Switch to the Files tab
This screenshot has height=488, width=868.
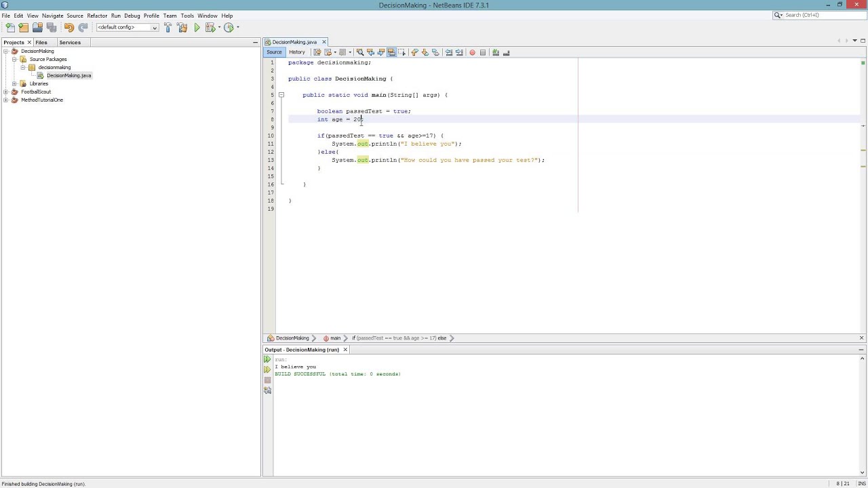pyautogui.click(x=41, y=43)
